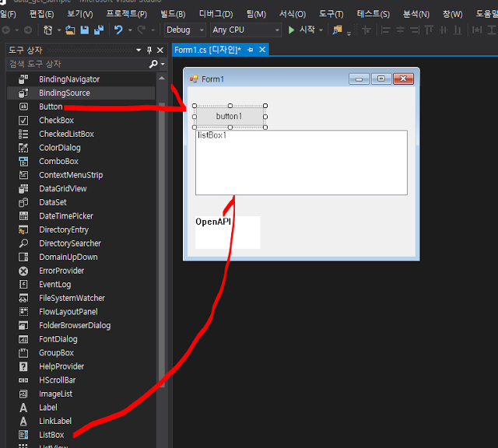The width and height of the screenshot is (498, 448).
Task: Click the Open file toolbar icon
Action: (x=70, y=30)
